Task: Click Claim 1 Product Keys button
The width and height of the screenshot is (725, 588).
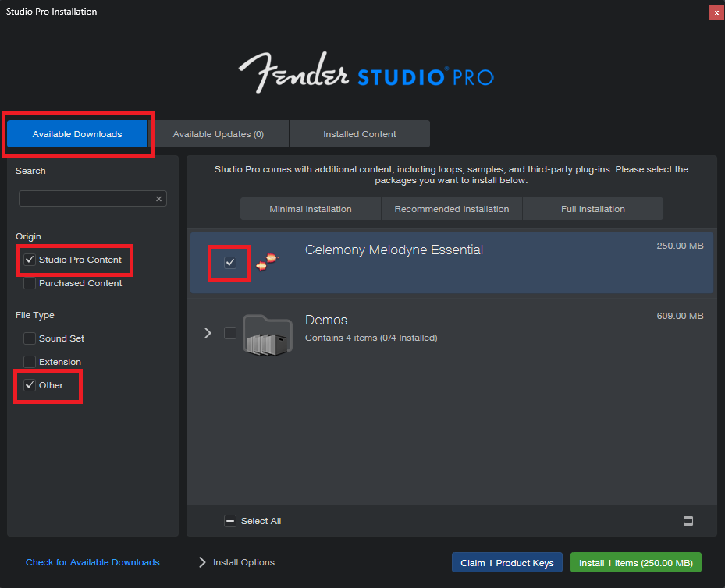Action: point(507,562)
